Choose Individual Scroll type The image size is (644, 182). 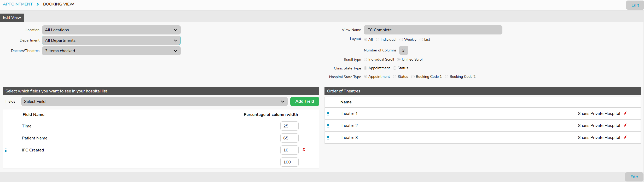click(x=365, y=60)
